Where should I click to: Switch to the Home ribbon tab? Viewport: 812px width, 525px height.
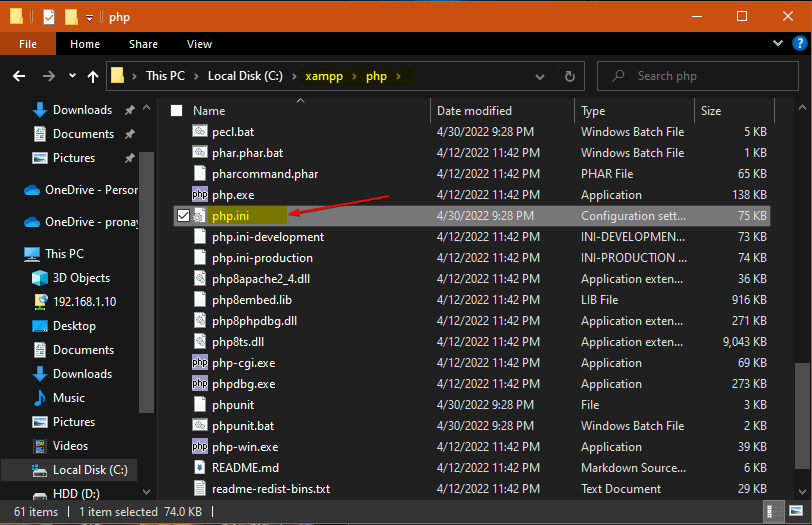coord(85,44)
